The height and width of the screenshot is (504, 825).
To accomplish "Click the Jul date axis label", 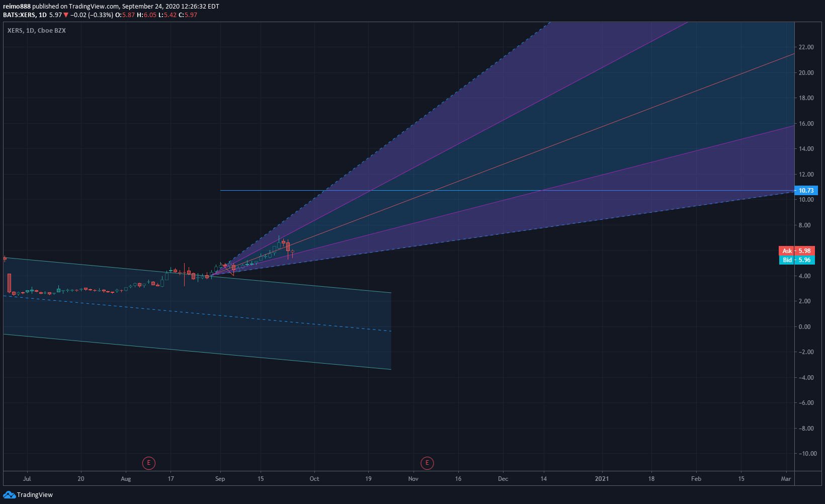I will click(x=27, y=478).
